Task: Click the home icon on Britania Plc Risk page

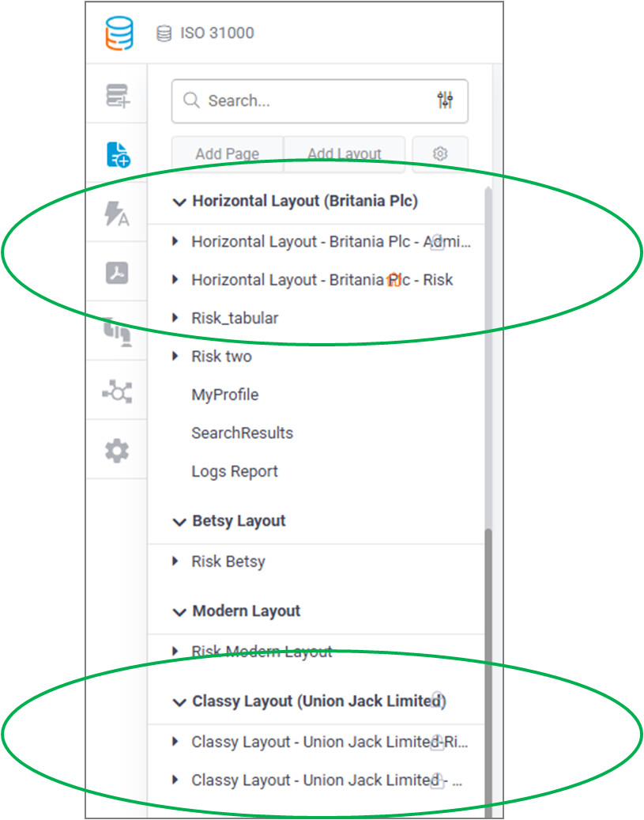Action: pos(394,280)
